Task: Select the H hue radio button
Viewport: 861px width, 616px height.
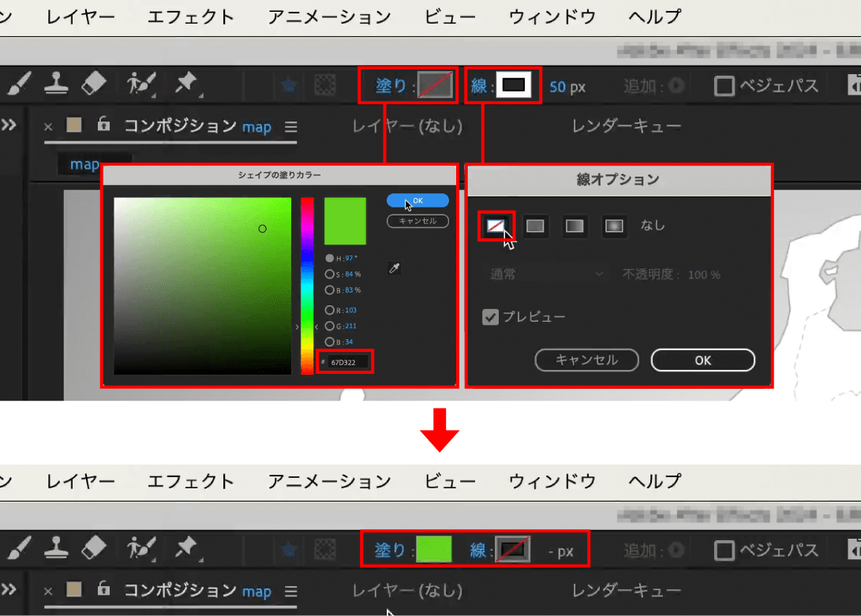Action: click(329, 258)
